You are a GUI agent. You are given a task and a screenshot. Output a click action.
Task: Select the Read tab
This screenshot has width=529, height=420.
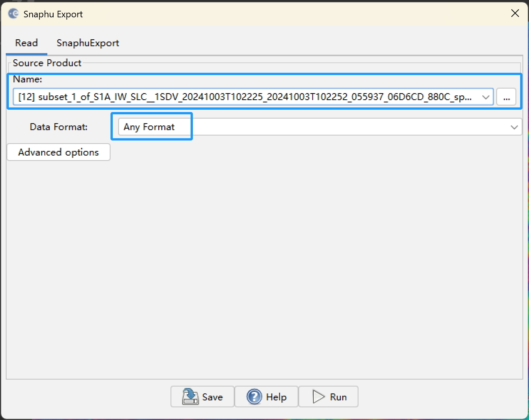click(26, 43)
